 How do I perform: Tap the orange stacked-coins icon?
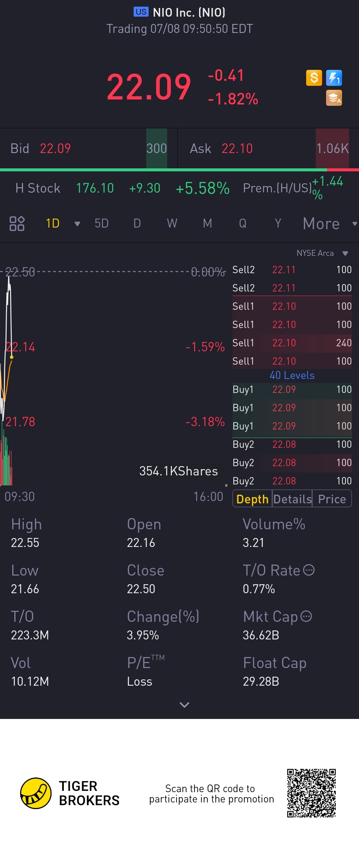(334, 98)
